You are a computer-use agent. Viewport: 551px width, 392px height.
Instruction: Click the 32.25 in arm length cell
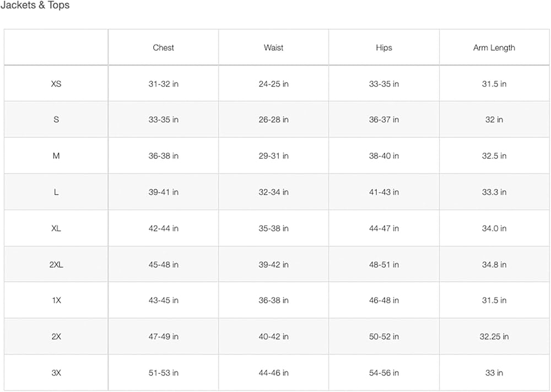coord(494,336)
